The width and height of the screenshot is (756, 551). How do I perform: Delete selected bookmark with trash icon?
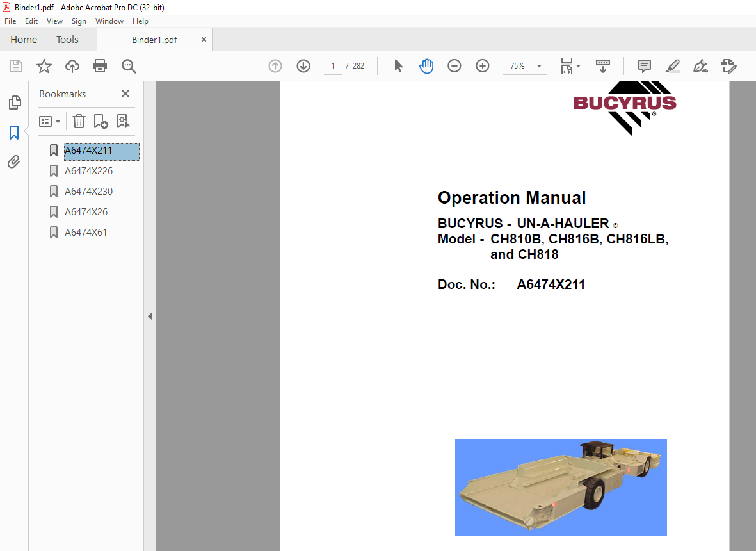pos(79,121)
